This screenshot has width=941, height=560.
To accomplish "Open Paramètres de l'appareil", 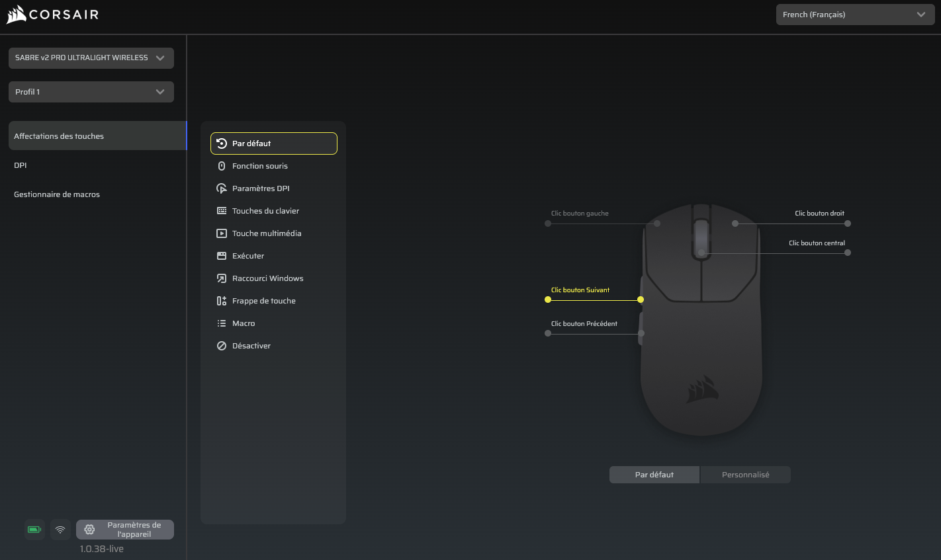I will tap(126, 529).
